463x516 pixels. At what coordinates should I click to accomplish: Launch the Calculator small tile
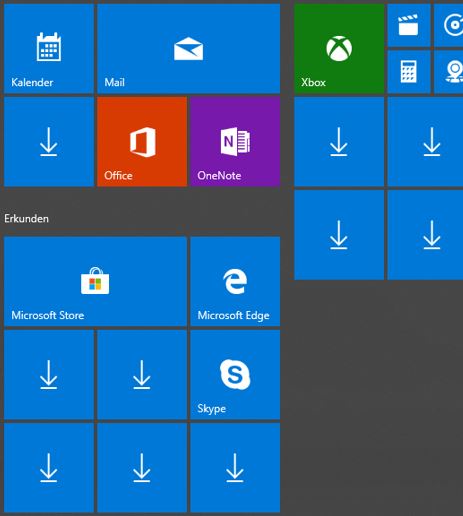pos(409,72)
